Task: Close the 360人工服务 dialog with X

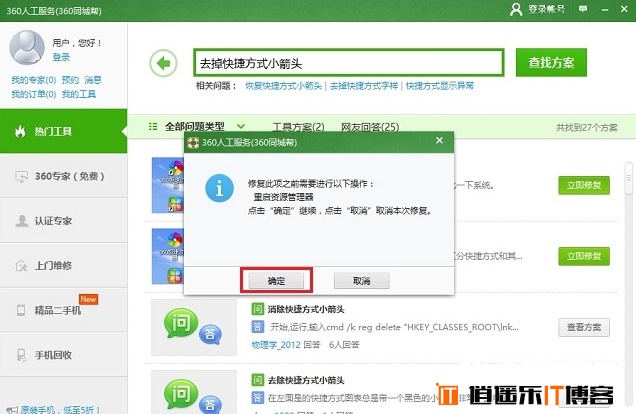Action: pos(439,140)
